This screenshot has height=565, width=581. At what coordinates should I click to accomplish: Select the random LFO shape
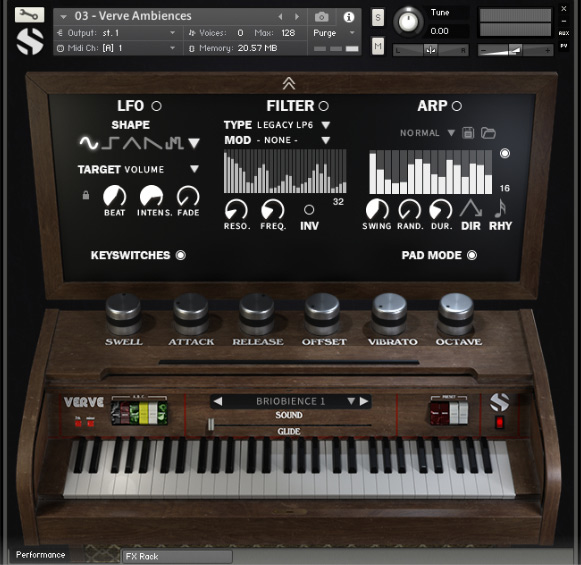point(174,143)
